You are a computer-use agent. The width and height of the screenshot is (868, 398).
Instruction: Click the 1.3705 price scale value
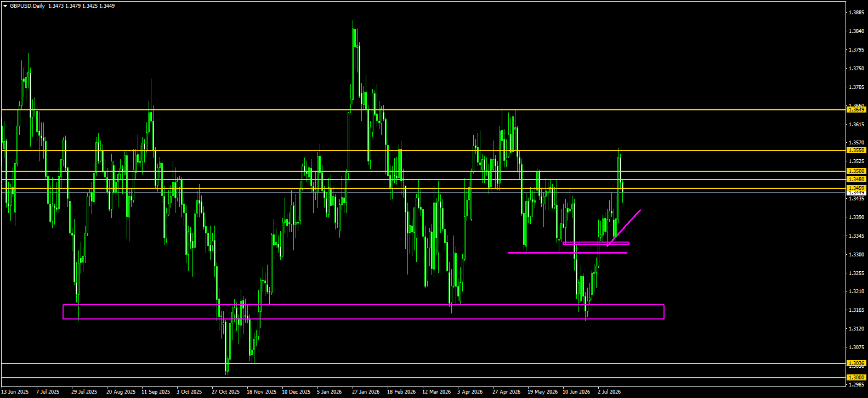coord(856,87)
